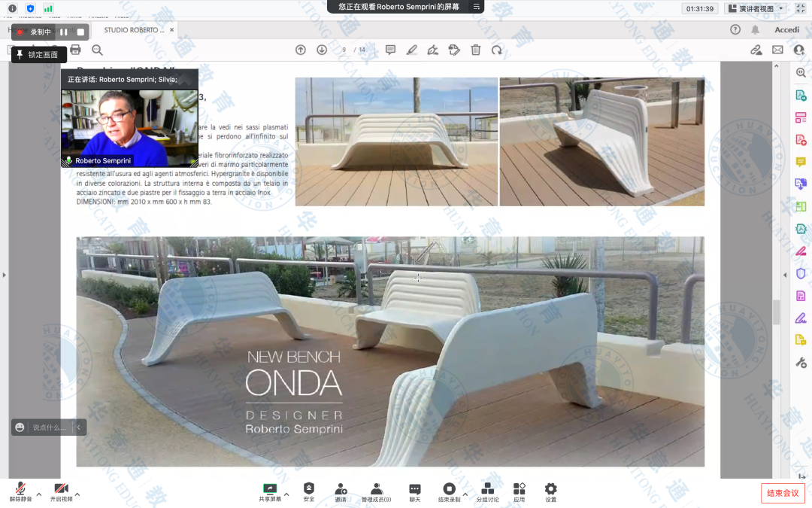
Task: Open audio options arrow beside microphone
Action: 39,494
